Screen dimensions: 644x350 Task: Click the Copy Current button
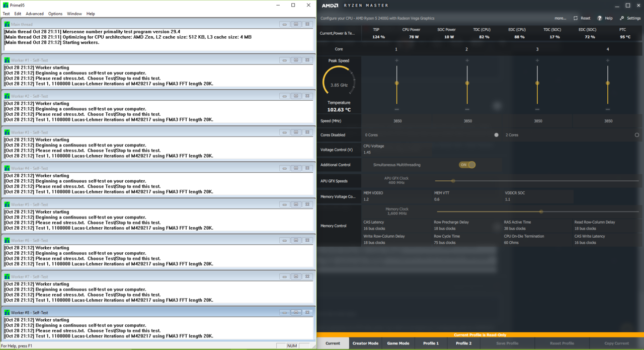tap(616, 343)
